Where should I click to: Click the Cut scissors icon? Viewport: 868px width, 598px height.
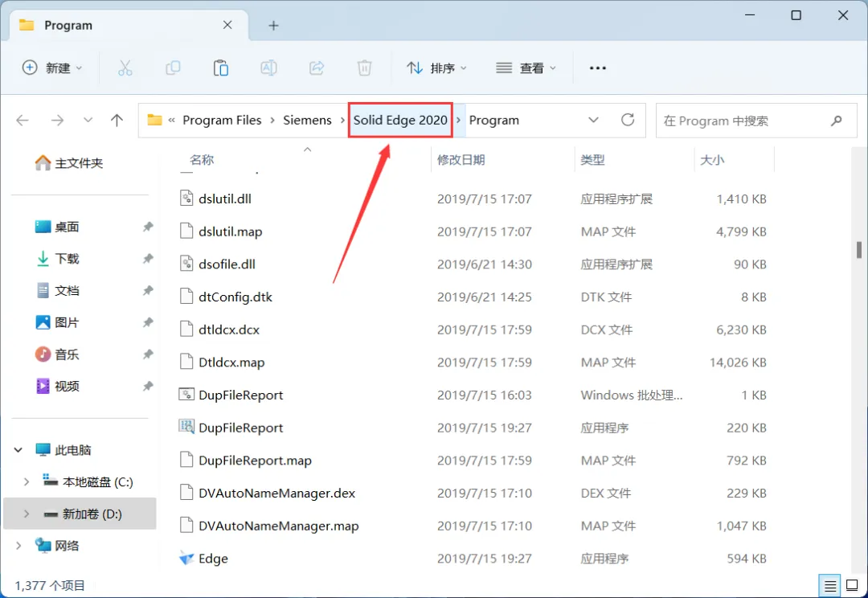coord(125,68)
